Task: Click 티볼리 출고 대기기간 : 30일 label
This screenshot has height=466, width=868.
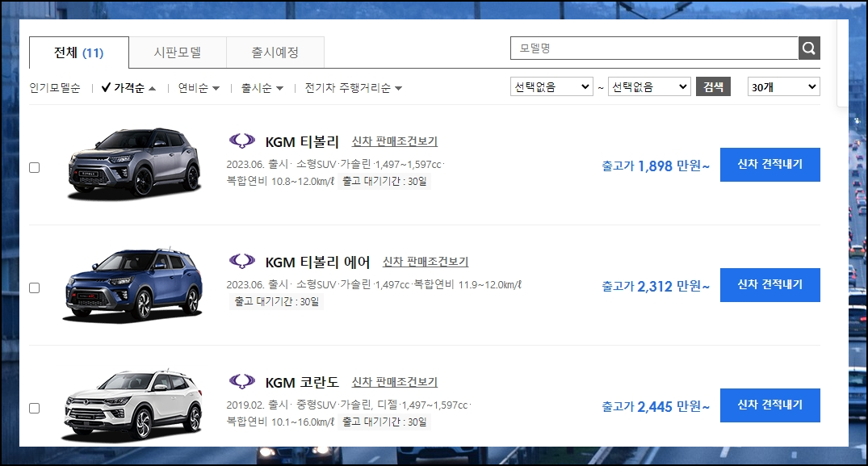Action: 384,181
